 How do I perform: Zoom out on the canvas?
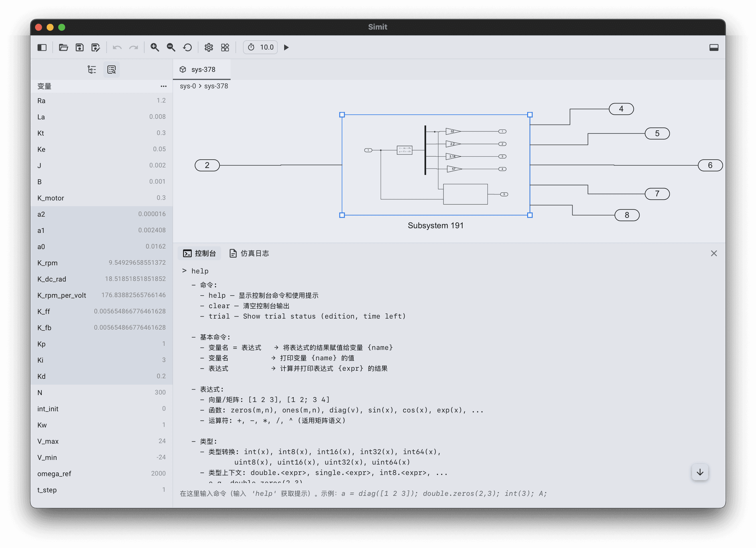pyautogui.click(x=171, y=47)
